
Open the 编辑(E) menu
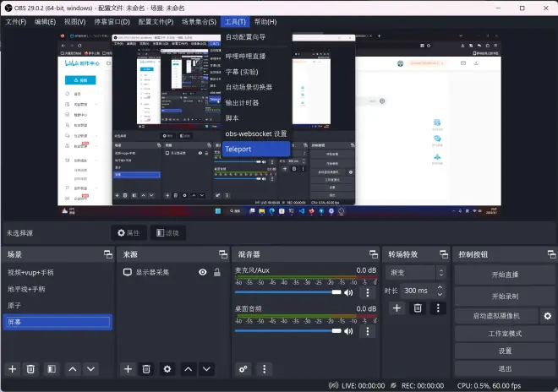(x=45, y=22)
